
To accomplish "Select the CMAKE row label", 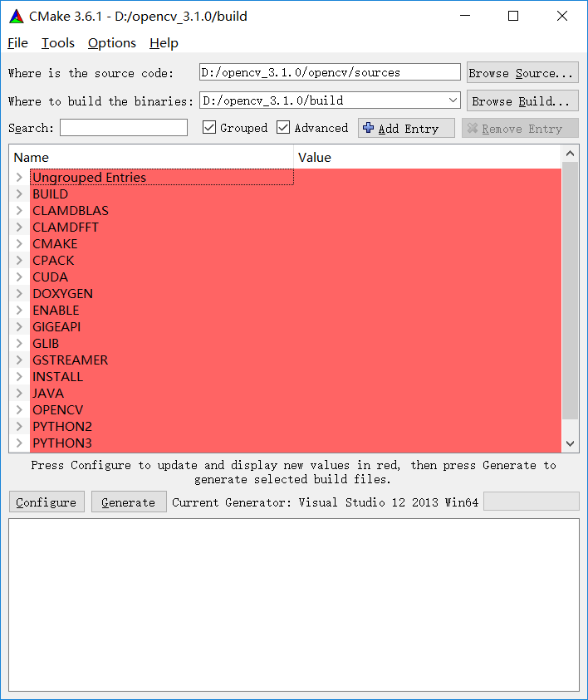I will pyautogui.click(x=55, y=244).
